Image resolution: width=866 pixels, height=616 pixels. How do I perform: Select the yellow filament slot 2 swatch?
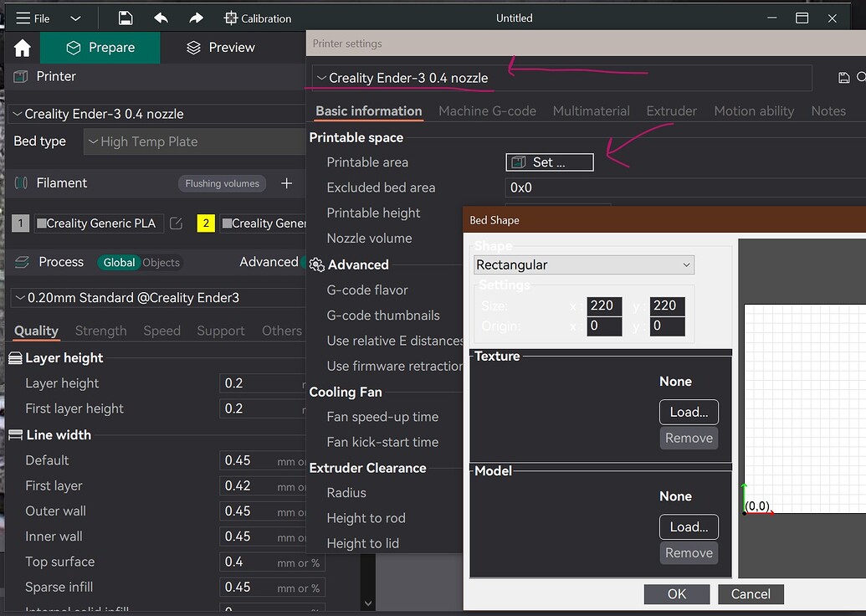click(x=206, y=223)
